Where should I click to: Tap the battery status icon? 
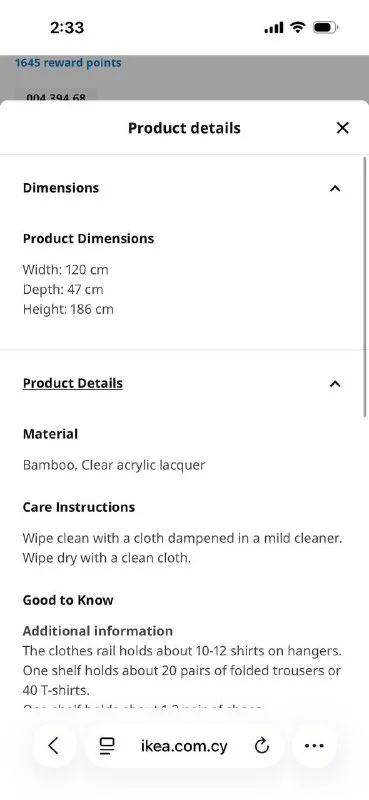click(325, 28)
